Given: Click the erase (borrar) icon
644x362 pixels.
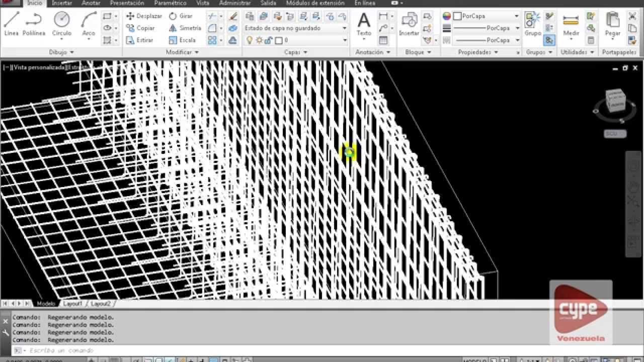Looking at the screenshot, I should (x=232, y=16).
